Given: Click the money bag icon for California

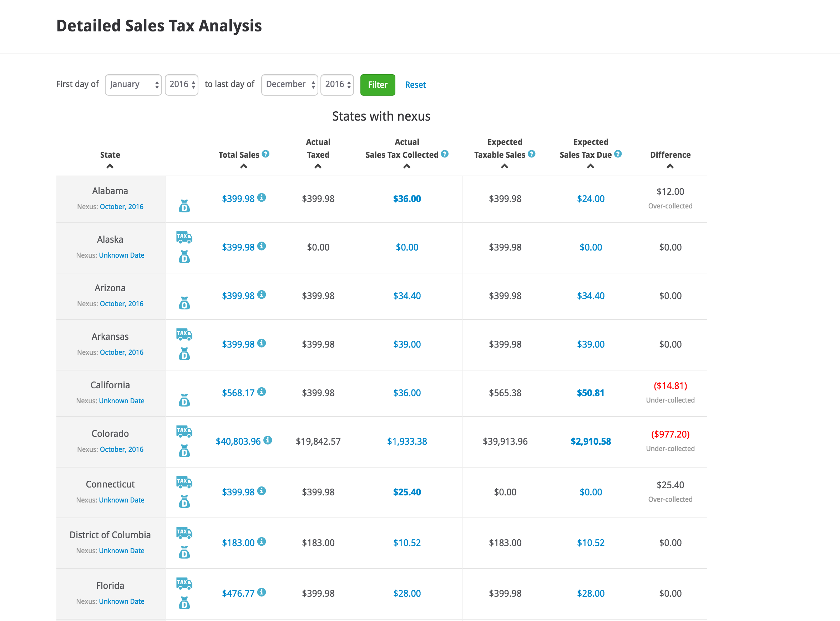Looking at the screenshot, I should (x=184, y=400).
